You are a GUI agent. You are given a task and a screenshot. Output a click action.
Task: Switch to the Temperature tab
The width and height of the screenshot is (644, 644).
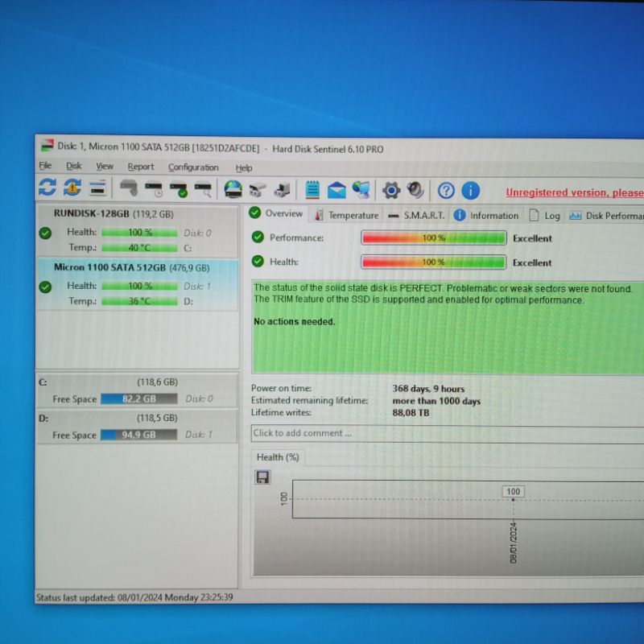point(347,215)
